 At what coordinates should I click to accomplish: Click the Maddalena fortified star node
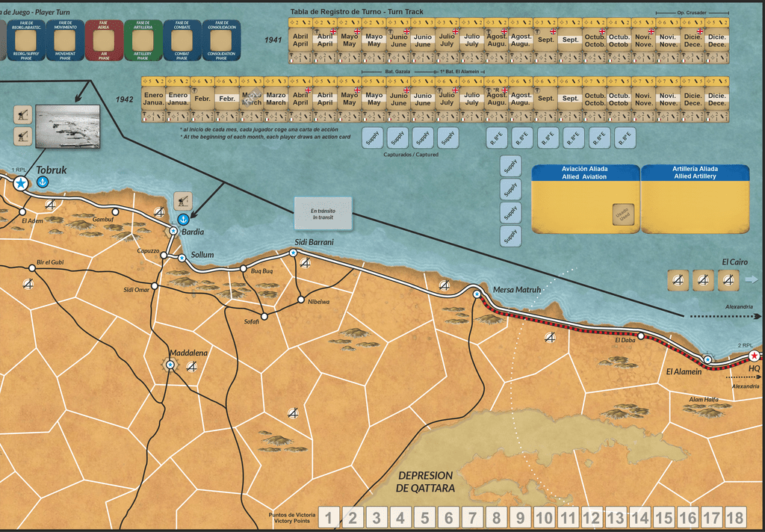coord(170,365)
